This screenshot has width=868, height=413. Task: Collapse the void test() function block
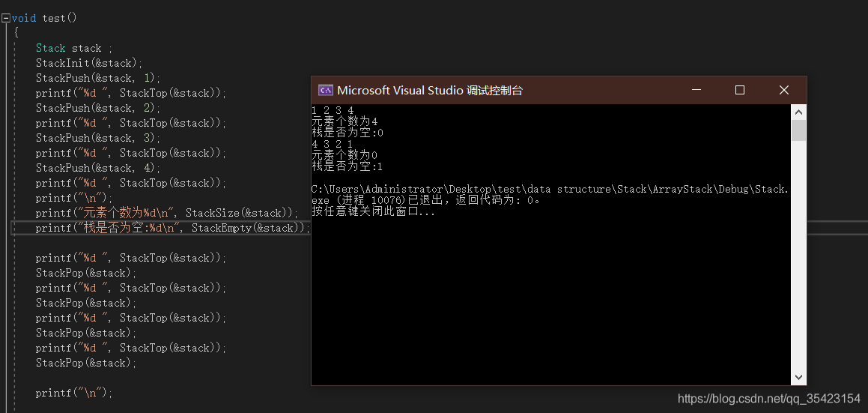[5, 18]
